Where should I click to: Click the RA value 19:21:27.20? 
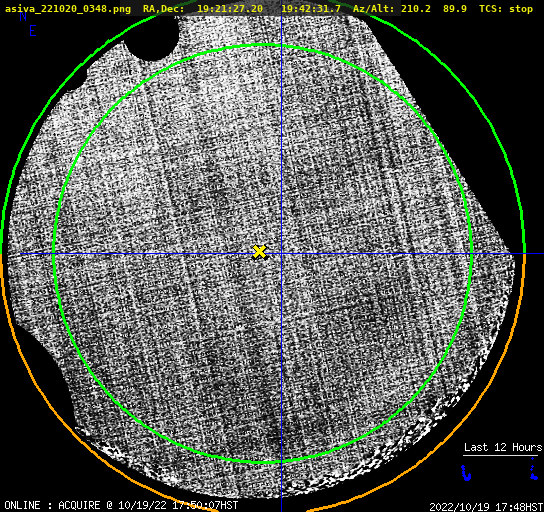tap(230, 9)
